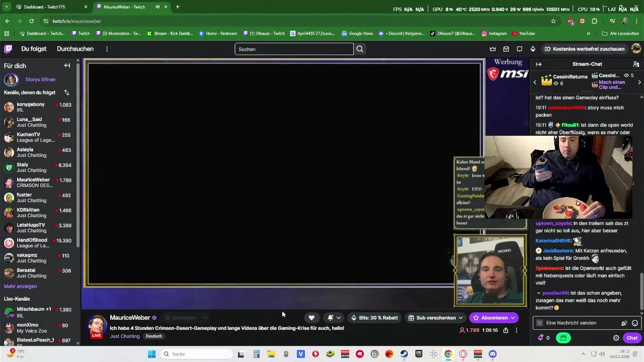Open notification bell dropdown
The width and height of the screenshot is (644, 362).
tap(334, 318)
